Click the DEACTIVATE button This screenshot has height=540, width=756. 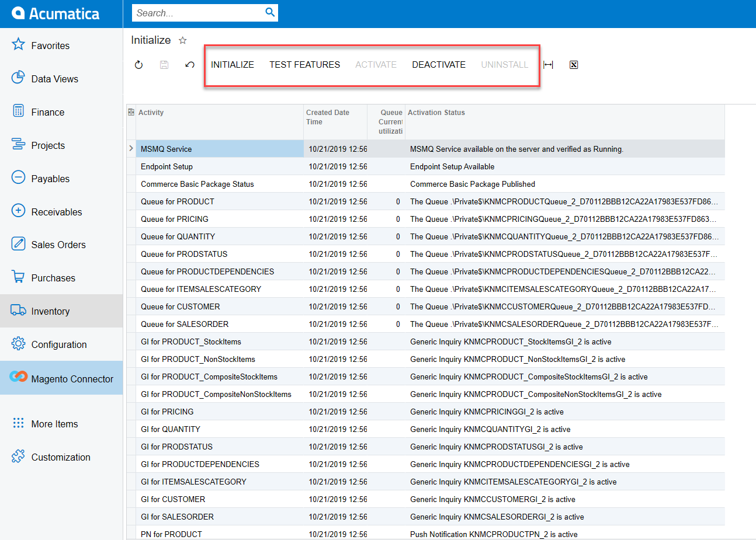[x=439, y=65]
